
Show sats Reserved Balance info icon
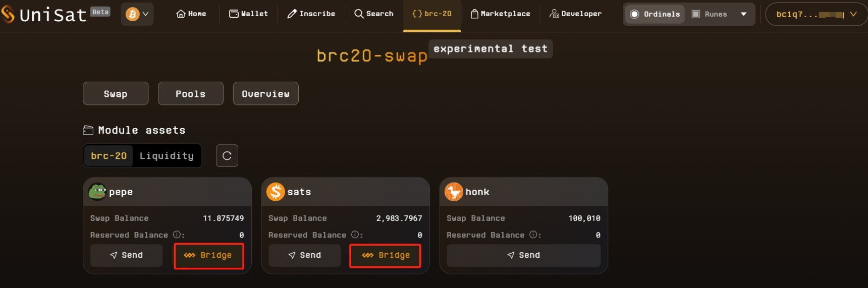pyautogui.click(x=355, y=235)
